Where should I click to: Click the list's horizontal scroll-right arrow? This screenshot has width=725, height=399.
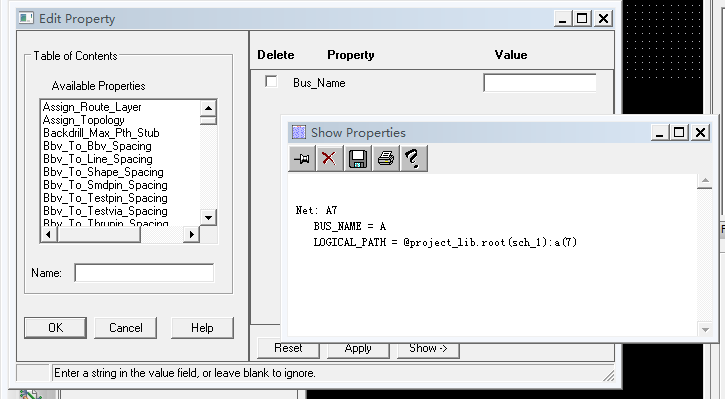point(191,235)
